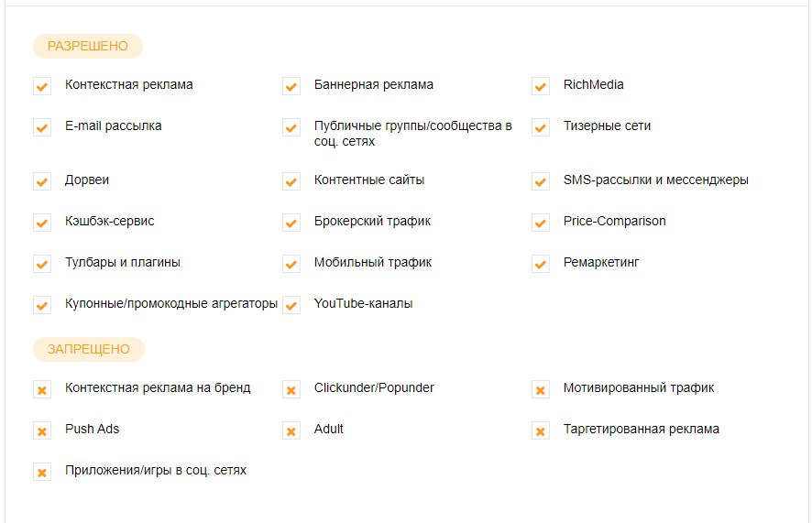Toggle the Тизерные сети checkbox
The image size is (812, 523).
541,127
